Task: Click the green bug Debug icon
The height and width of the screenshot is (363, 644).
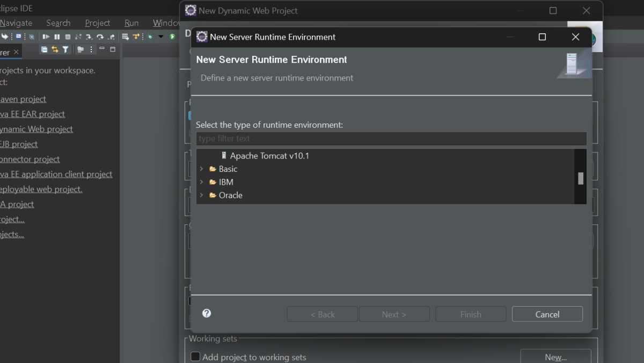Action: (150, 37)
